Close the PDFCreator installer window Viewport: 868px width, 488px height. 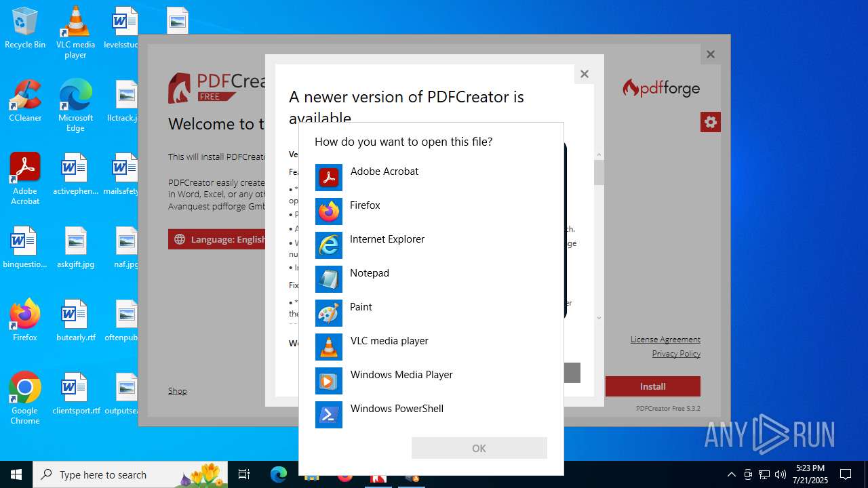click(x=711, y=54)
